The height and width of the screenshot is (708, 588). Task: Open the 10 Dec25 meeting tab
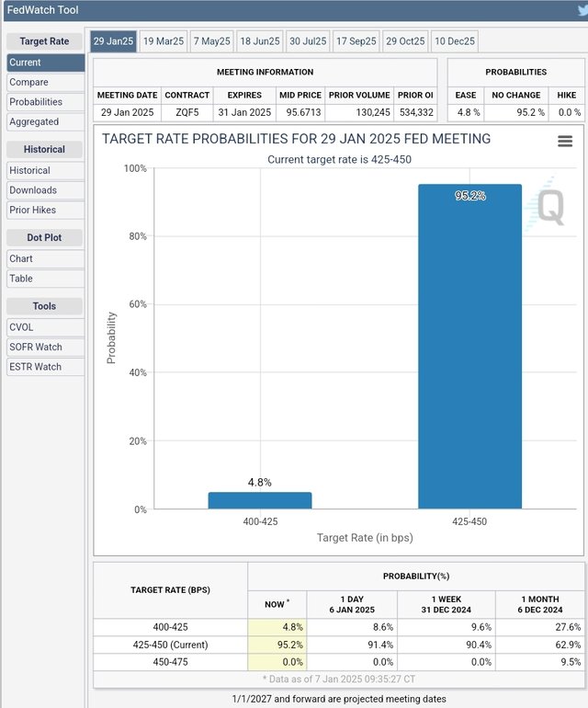click(x=455, y=41)
